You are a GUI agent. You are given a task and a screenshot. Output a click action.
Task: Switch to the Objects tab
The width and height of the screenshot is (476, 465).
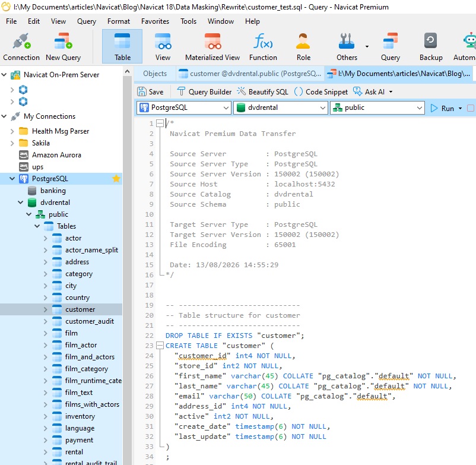[155, 74]
